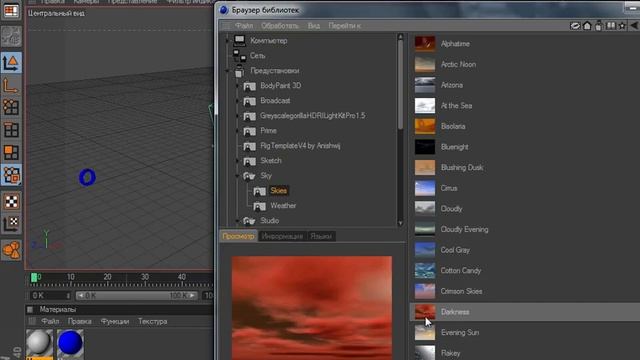Viewport: 640px width, 360px height.
Task: Open the Обработать menu in the browser
Action: click(x=280, y=26)
